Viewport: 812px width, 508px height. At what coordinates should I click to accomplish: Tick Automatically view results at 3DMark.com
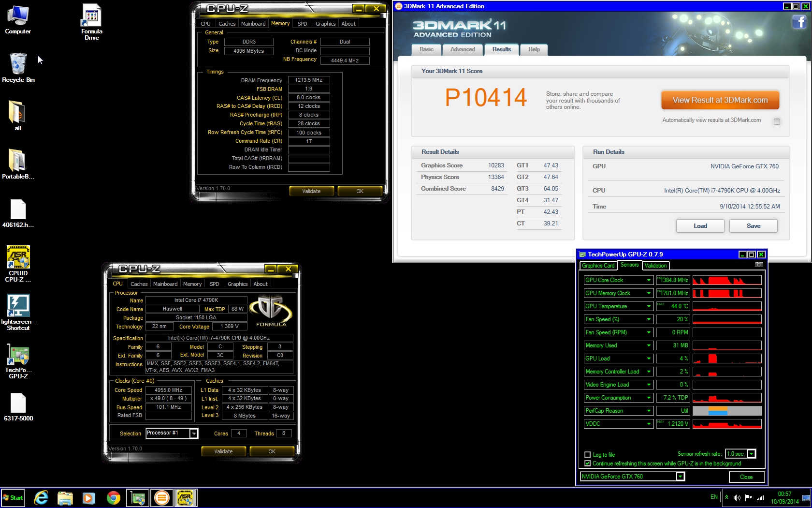point(777,121)
